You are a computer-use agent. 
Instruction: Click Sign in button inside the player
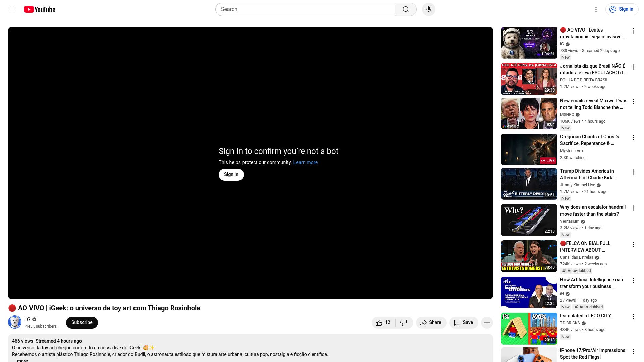[x=231, y=174]
